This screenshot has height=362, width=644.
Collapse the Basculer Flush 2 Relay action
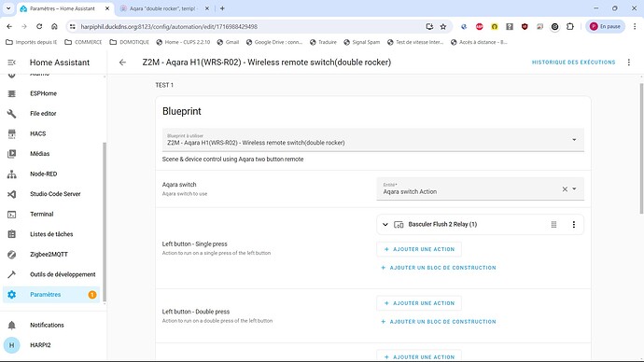[385, 225]
